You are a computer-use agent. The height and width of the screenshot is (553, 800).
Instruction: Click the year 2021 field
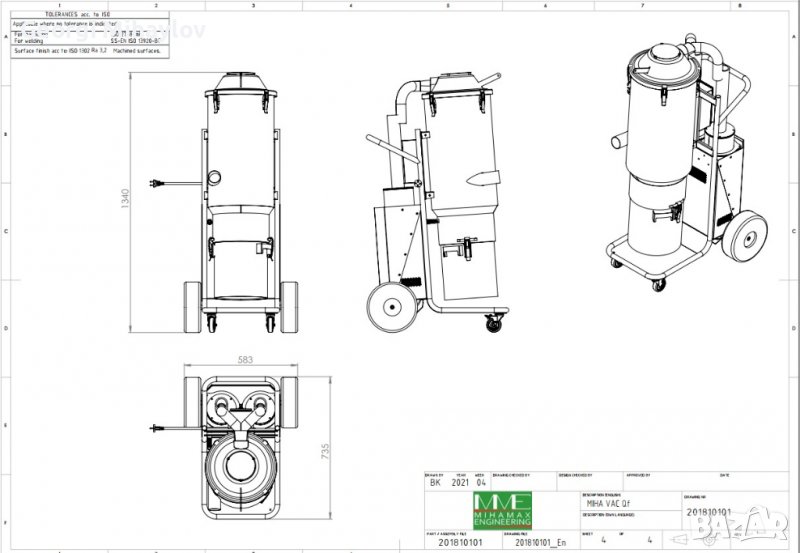(x=459, y=481)
